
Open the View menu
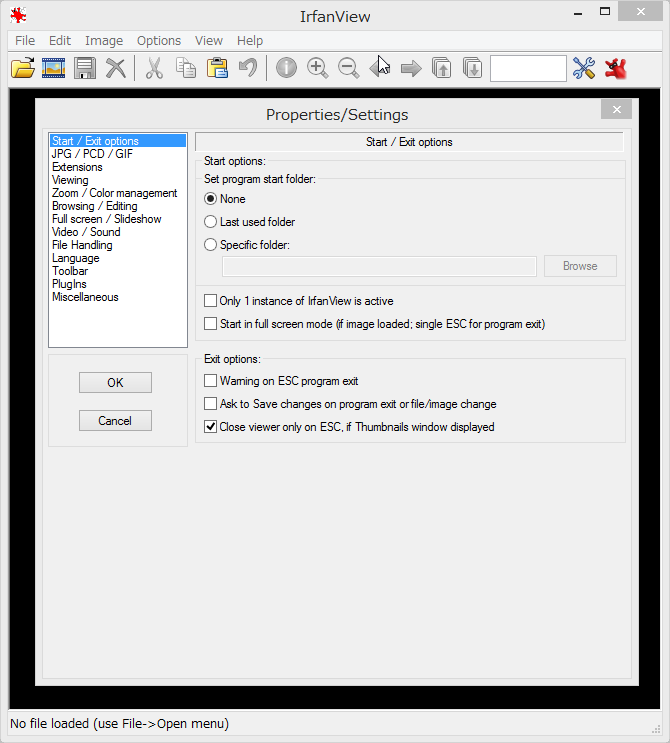point(208,41)
